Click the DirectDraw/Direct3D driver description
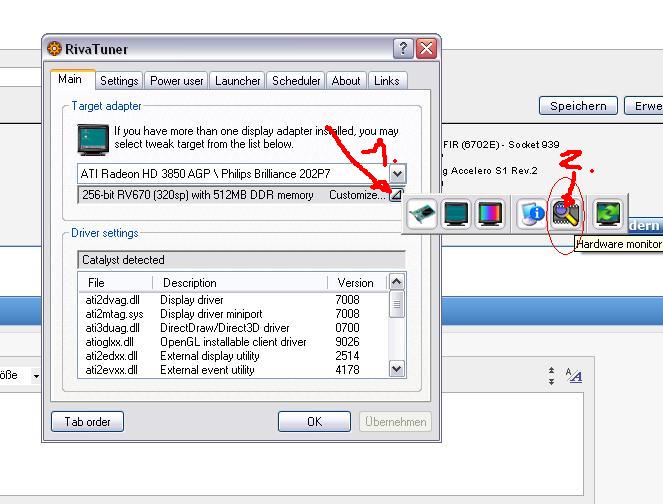663x504 pixels. 225,328
